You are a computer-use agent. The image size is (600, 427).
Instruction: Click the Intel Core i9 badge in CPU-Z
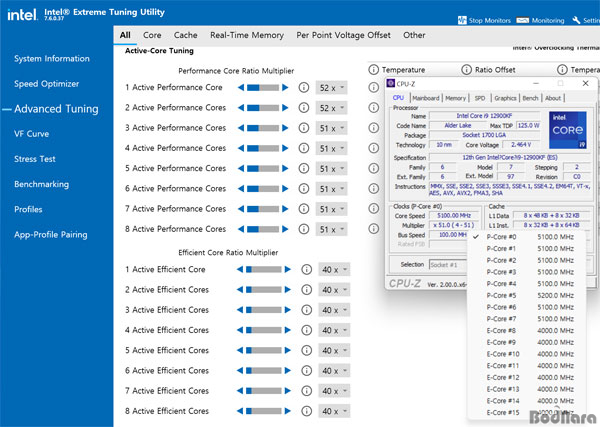pos(567,130)
